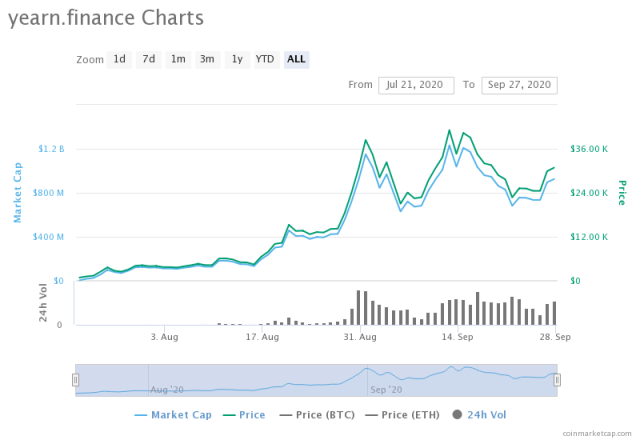Choose the 3m zoom option

click(x=207, y=60)
